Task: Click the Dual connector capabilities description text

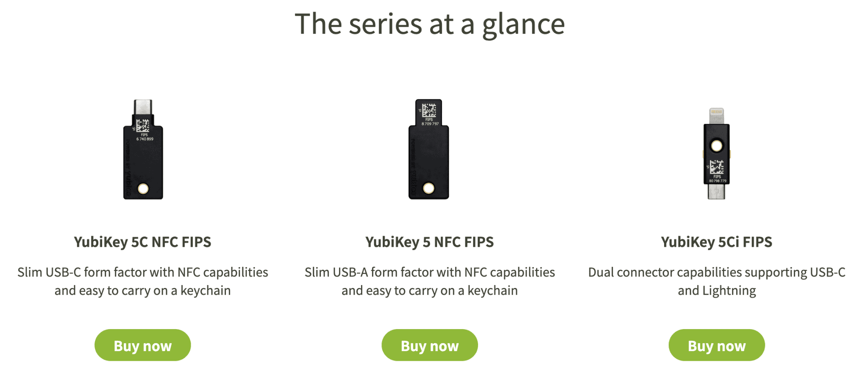Action: 716,281
